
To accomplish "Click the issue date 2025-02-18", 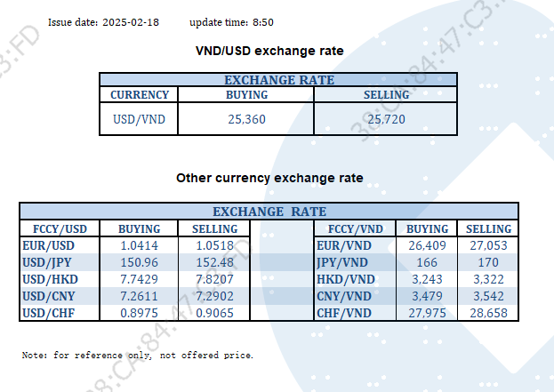I will coord(131,20).
